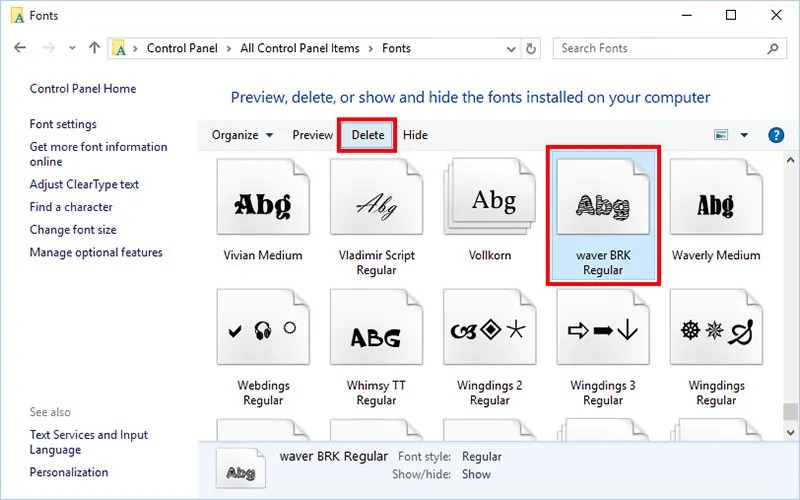Click the 'Regular' font style value

(x=482, y=457)
